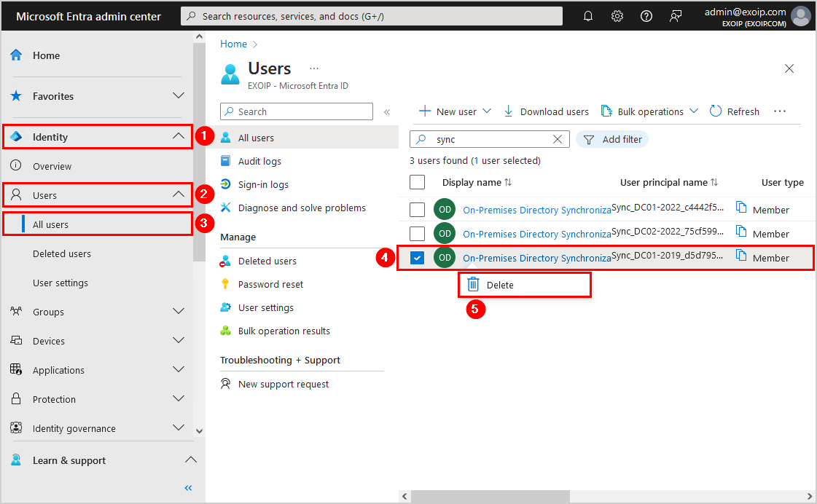Click the Applications grid icon
The height and width of the screenshot is (504, 817).
click(x=16, y=370)
